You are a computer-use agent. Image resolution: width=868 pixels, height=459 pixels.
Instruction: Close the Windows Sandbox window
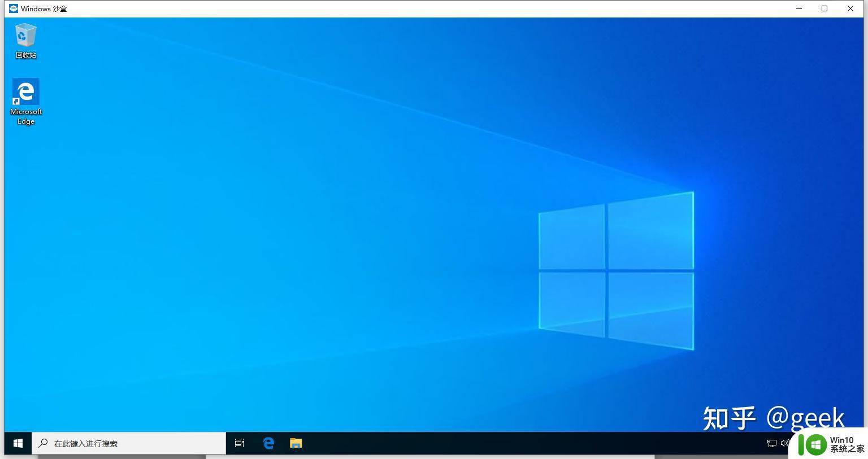[x=850, y=8]
